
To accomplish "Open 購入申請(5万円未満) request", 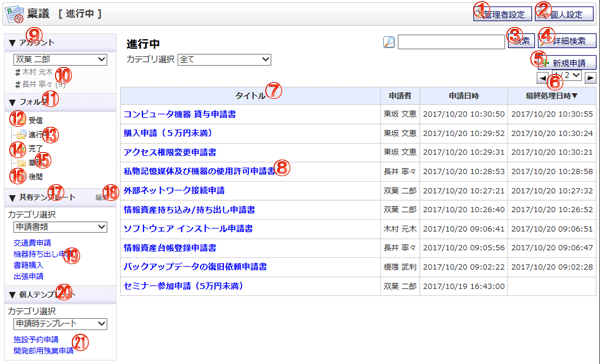I will click(168, 133).
